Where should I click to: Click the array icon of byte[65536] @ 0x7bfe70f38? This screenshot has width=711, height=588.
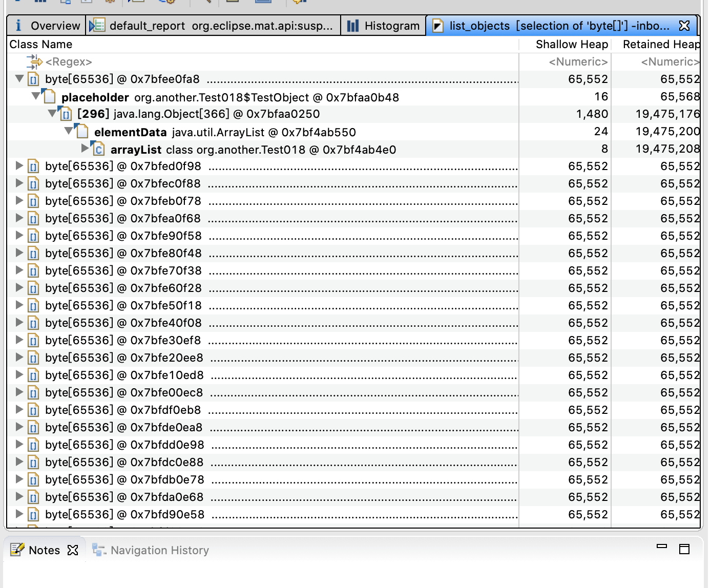click(33, 271)
